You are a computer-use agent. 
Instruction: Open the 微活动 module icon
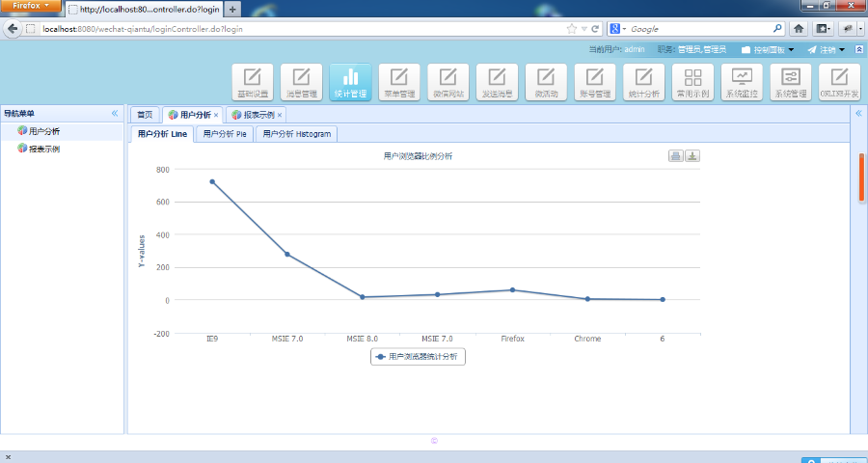546,82
